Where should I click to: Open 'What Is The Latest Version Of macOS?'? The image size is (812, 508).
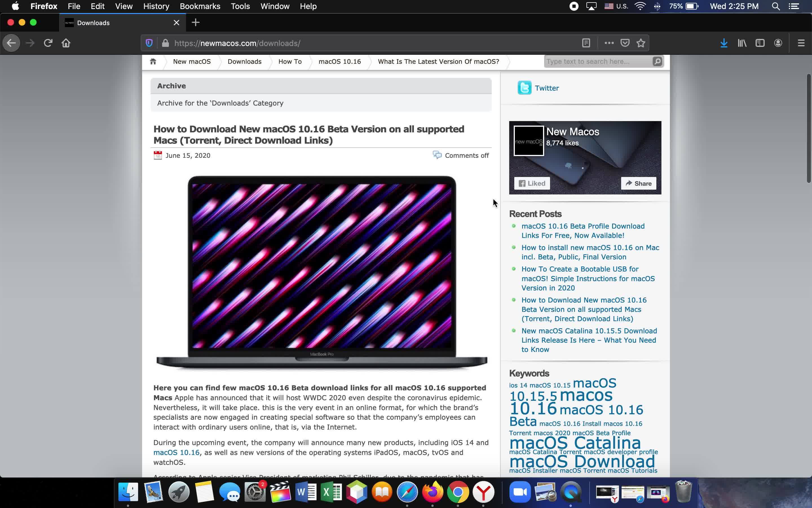438,62
